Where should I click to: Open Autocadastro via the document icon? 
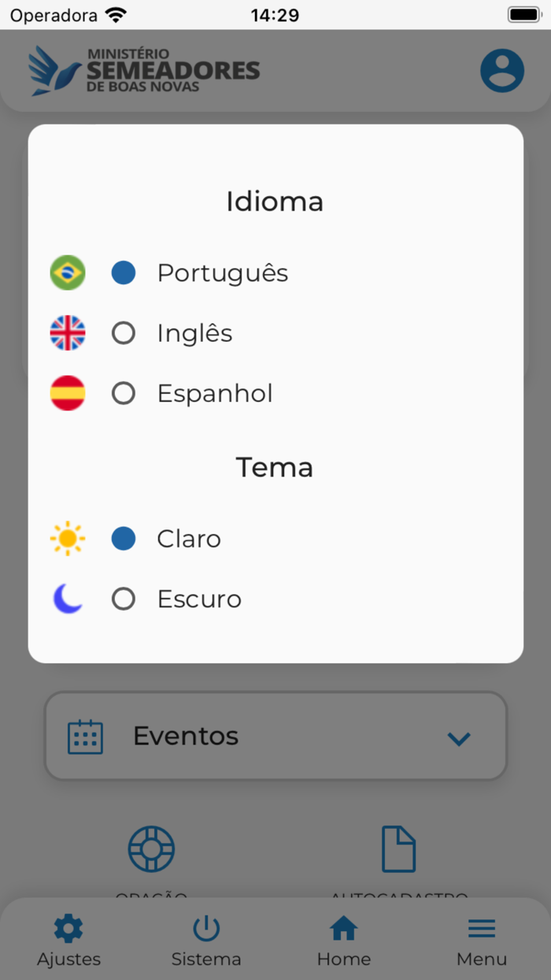coord(399,848)
